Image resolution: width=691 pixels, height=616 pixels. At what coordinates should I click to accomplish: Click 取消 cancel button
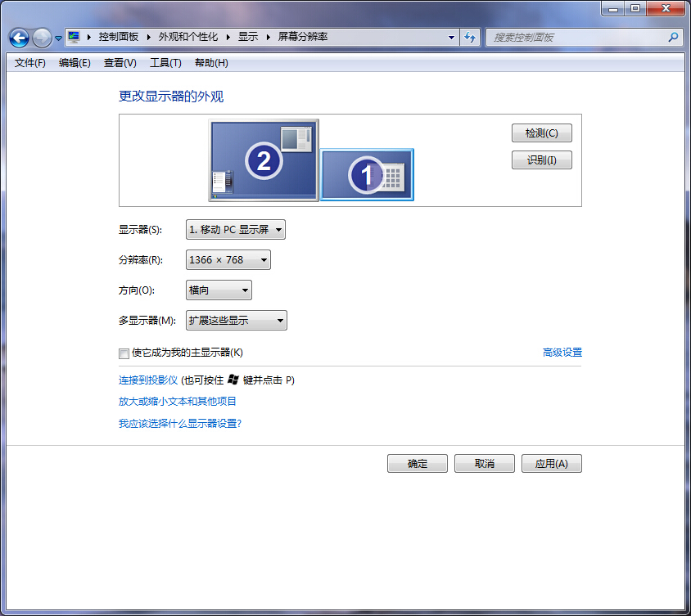tap(485, 463)
